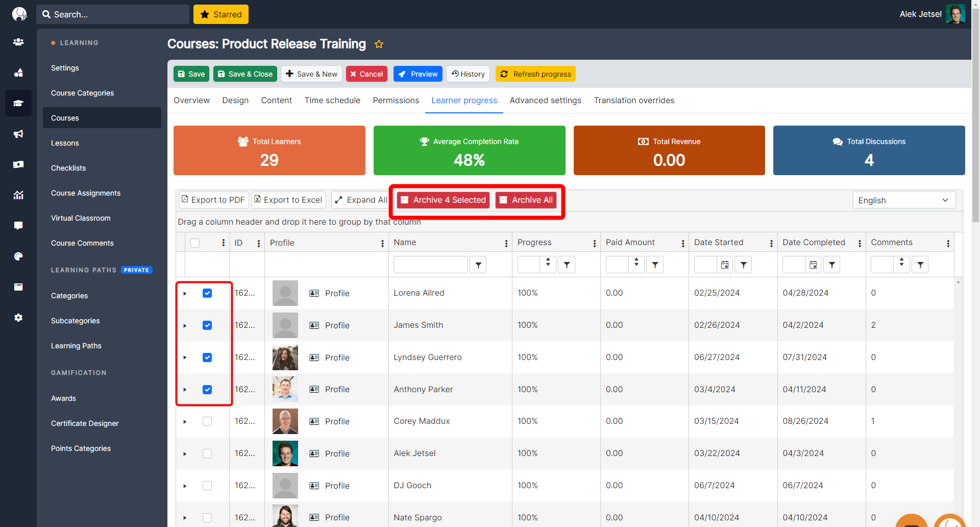Switch to the Time schedule tab
Screen dimensions: 980x527
pos(332,101)
